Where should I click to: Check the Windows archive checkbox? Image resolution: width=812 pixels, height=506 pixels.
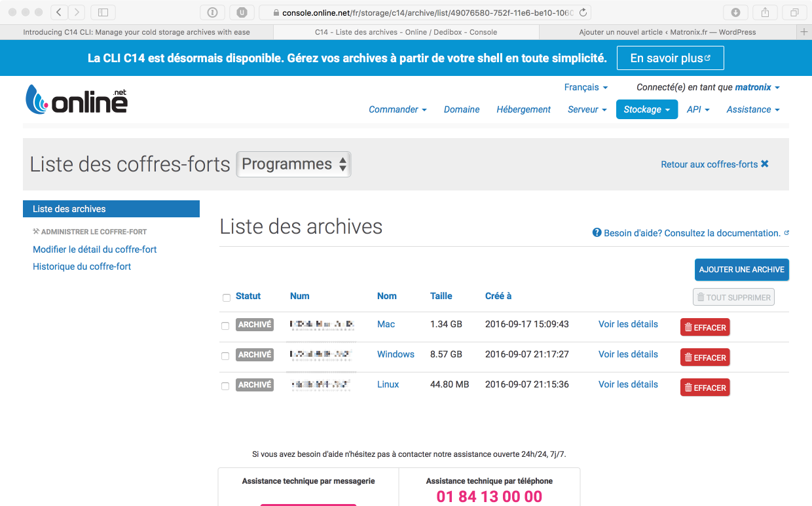(x=225, y=356)
